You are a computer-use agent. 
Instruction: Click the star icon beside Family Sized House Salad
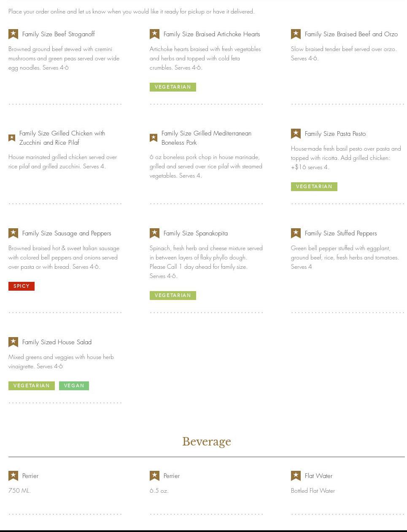click(13, 342)
